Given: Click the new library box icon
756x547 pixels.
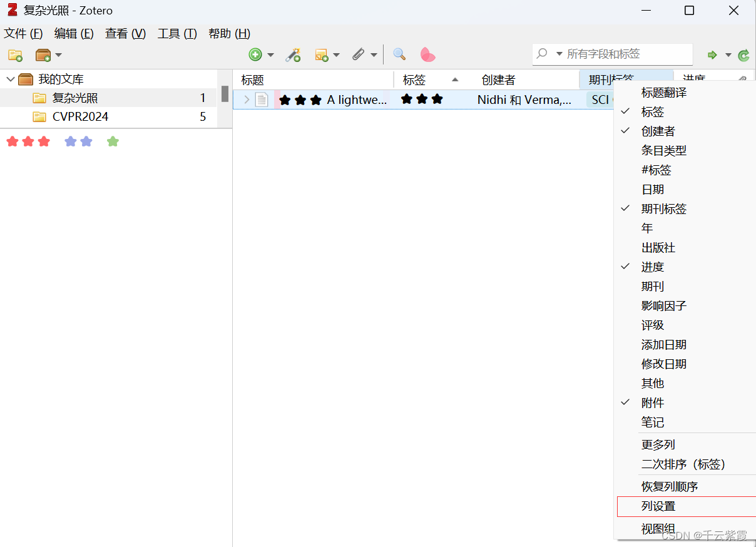Looking at the screenshot, I should 43,55.
